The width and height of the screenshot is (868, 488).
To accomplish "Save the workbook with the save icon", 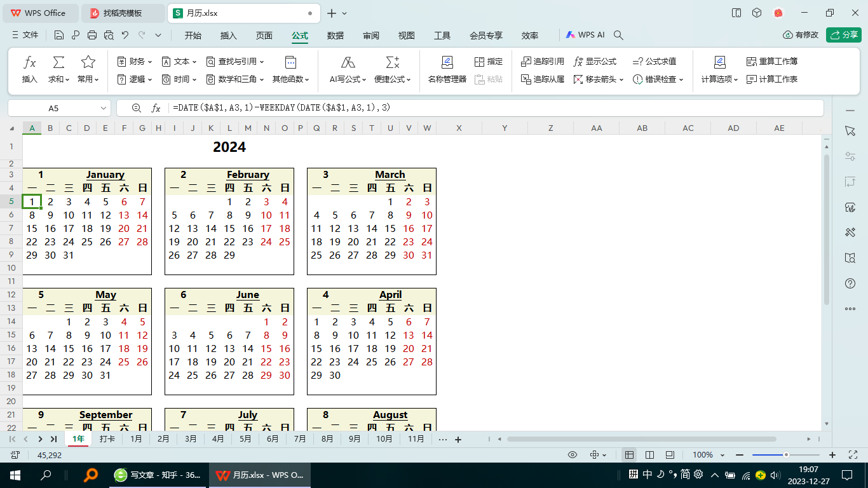I will coord(59,35).
